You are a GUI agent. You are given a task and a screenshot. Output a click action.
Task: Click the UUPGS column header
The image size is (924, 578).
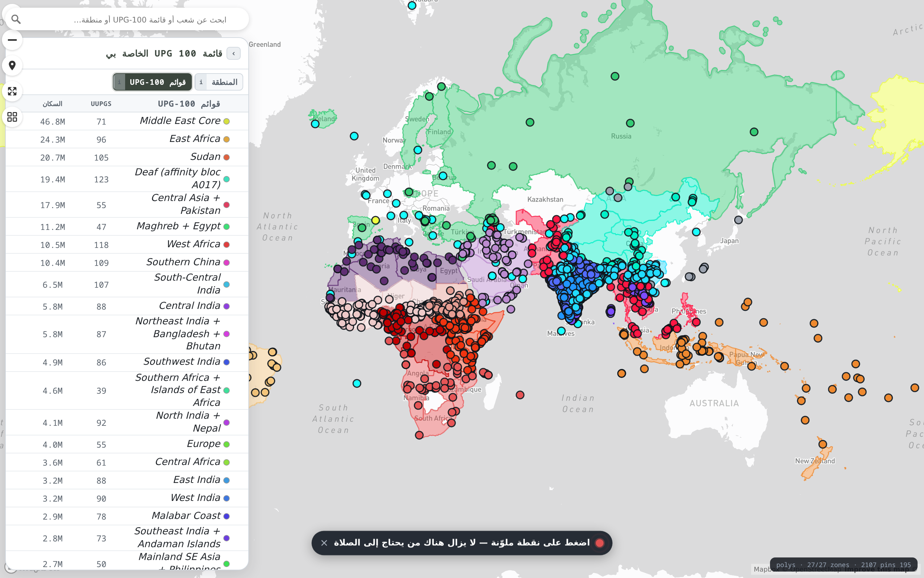point(101,104)
